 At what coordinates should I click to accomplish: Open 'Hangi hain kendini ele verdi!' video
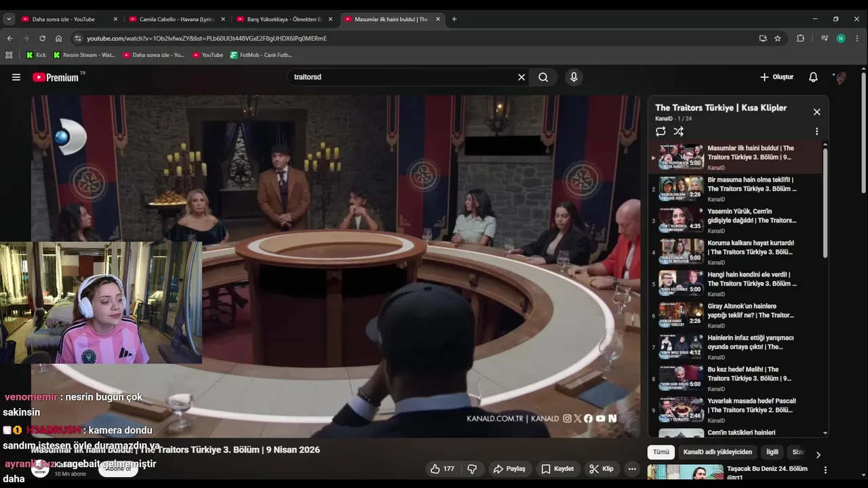736,284
